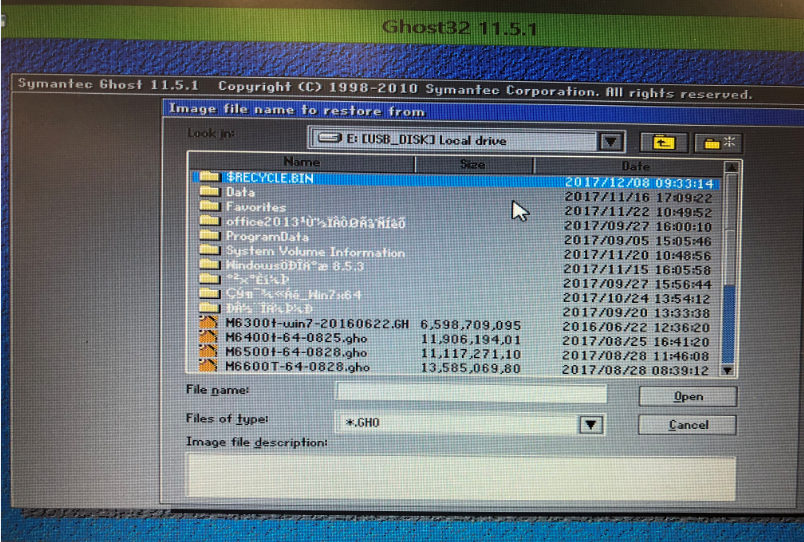Expand the Look in drive dropdown
The width and height of the screenshot is (804, 542).
pos(612,142)
